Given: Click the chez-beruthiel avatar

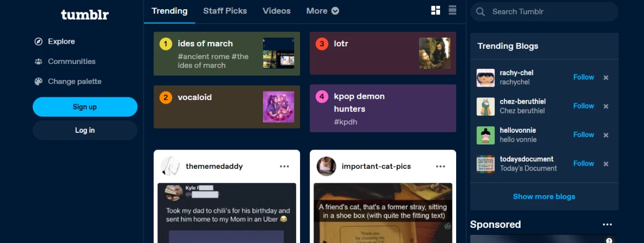Looking at the screenshot, I should pyautogui.click(x=486, y=106).
